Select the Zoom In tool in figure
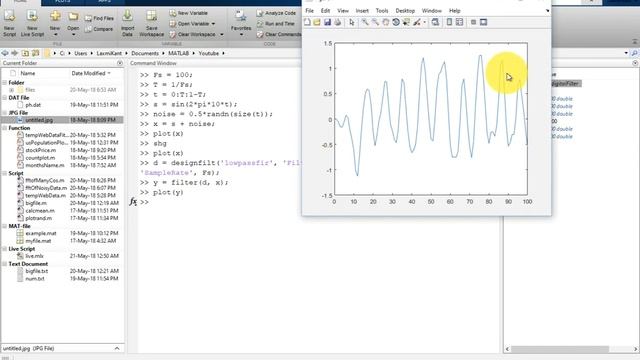Image resolution: width=640 pixels, height=360 pixels. pyautogui.click(x=365, y=22)
